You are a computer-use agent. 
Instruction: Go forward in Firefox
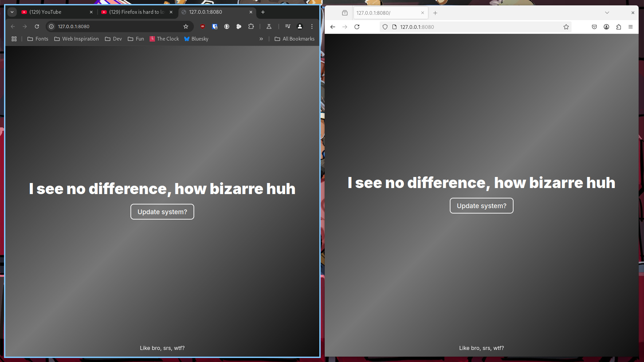tap(345, 27)
